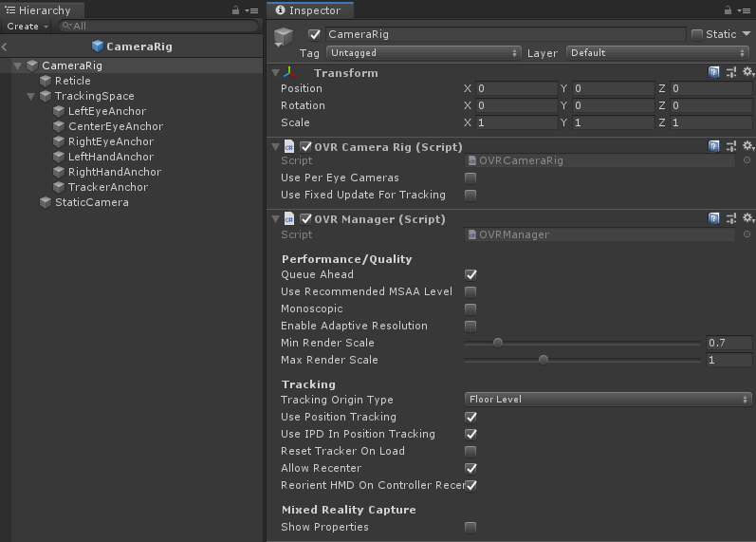Image resolution: width=756 pixels, height=542 pixels.
Task: Collapse the OVR Manager component foldout
Action: (276, 219)
